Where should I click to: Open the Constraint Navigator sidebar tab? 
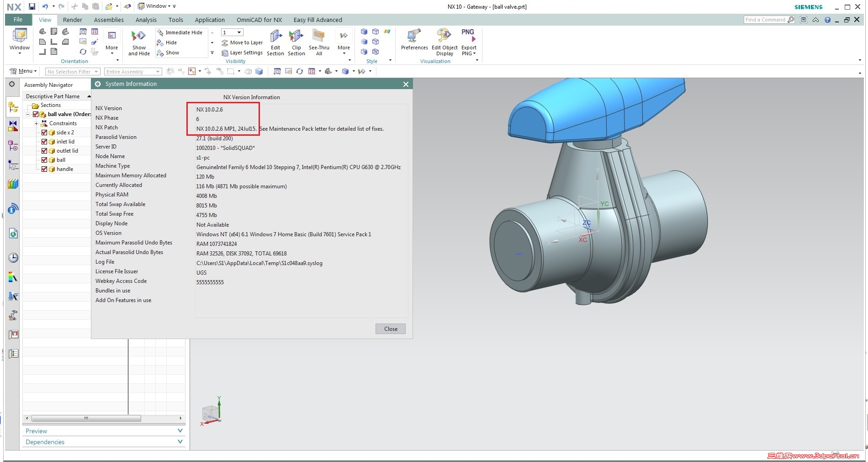pos(13,126)
